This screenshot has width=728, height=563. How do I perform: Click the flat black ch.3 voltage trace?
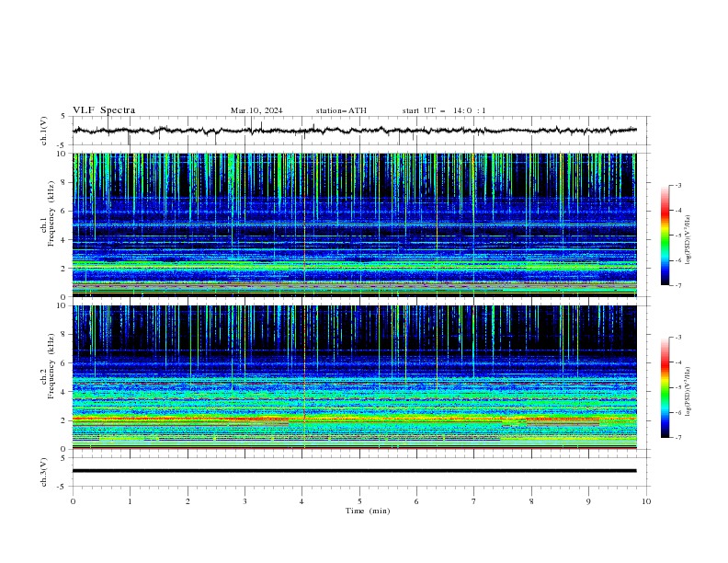click(x=355, y=471)
